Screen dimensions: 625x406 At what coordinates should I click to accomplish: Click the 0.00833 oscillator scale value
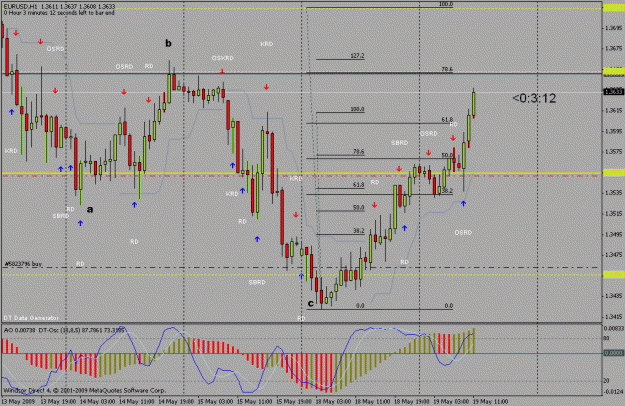pos(613,329)
